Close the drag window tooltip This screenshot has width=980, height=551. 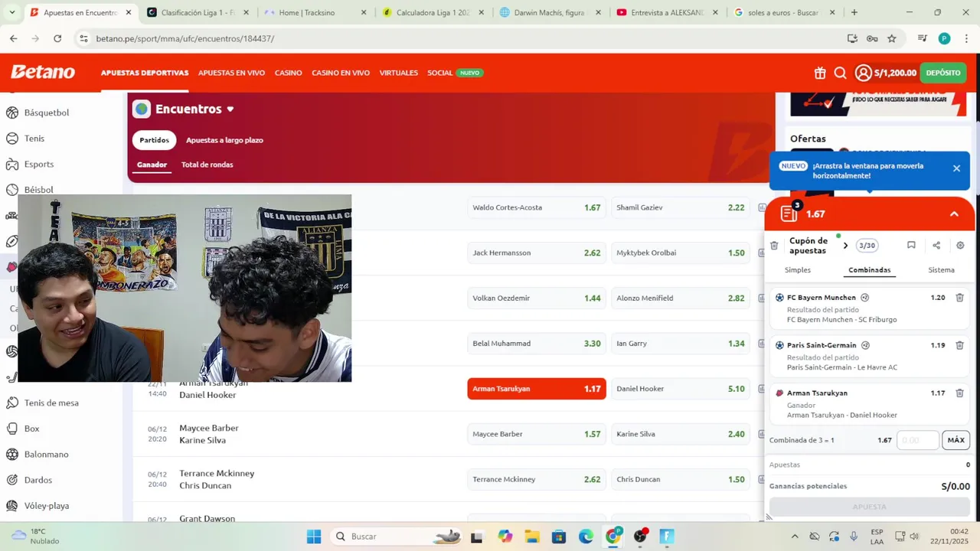pos(956,168)
